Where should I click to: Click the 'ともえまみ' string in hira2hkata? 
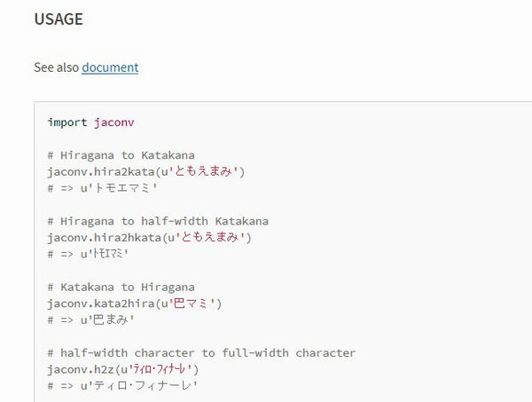coord(209,237)
